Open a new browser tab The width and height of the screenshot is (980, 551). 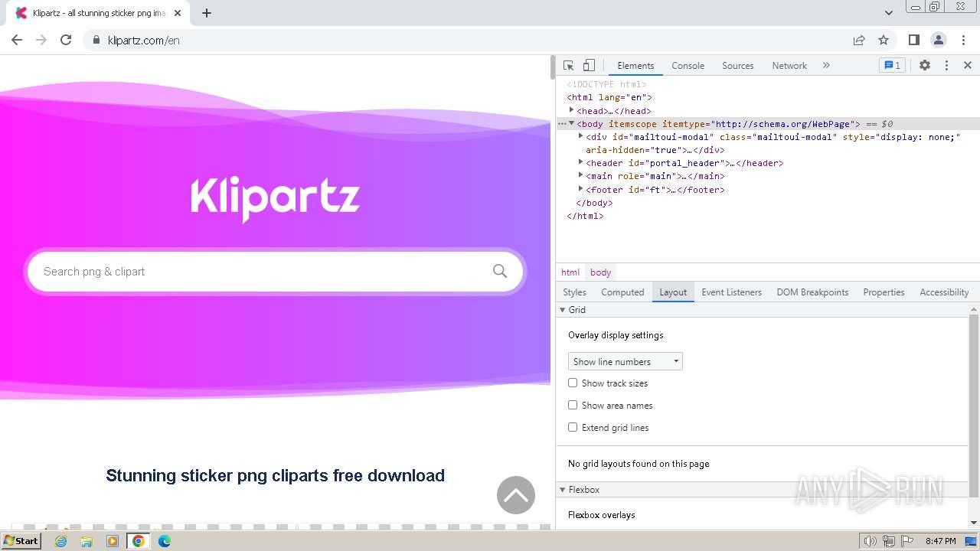[x=207, y=13]
